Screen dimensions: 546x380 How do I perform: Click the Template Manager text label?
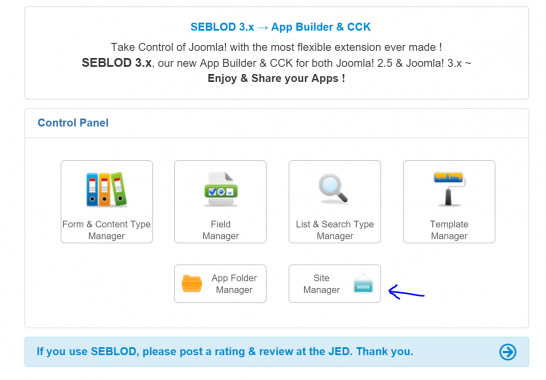click(449, 230)
